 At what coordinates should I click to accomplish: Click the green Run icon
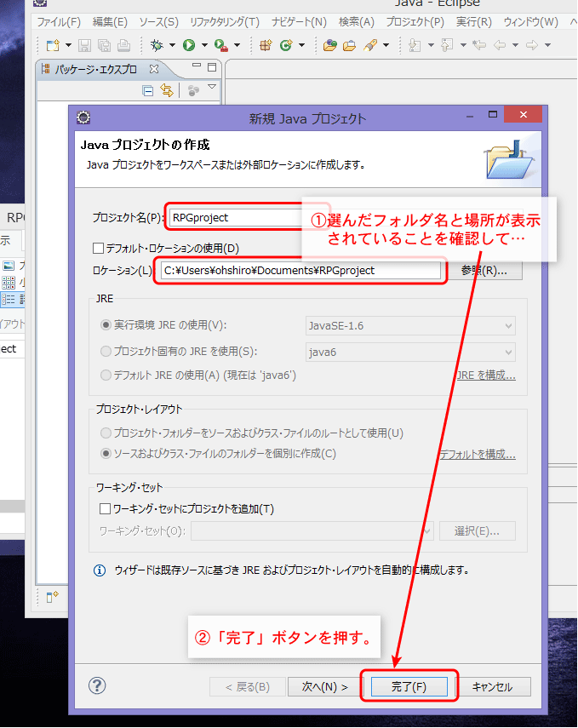(x=189, y=45)
